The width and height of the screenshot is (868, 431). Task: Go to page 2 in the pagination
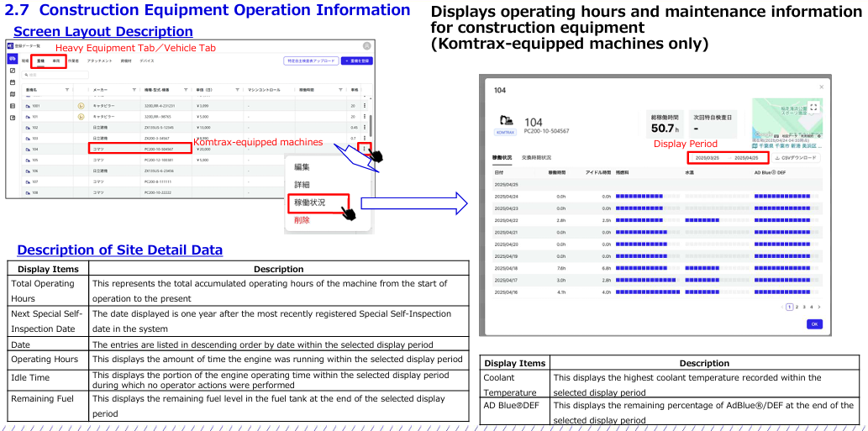[797, 307]
